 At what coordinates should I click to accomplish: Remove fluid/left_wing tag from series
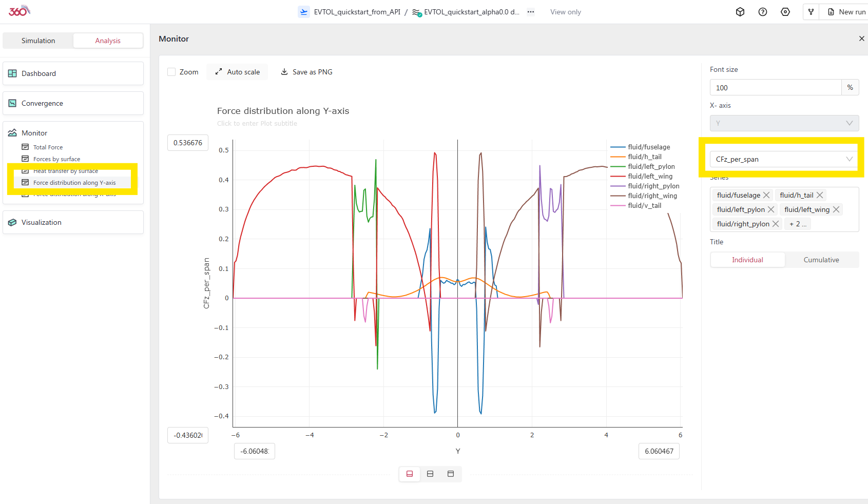[836, 209]
